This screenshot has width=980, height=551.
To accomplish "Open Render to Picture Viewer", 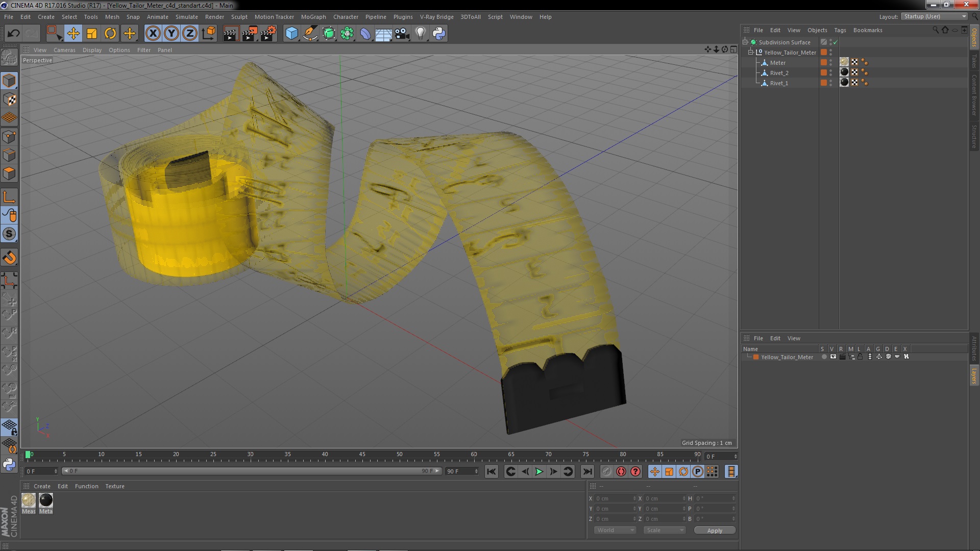I will coord(249,34).
